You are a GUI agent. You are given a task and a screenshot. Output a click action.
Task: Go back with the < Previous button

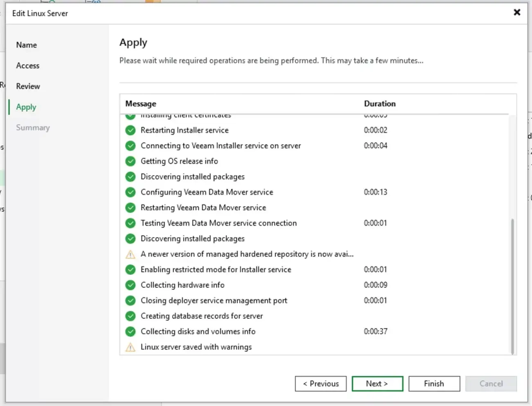(320, 384)
